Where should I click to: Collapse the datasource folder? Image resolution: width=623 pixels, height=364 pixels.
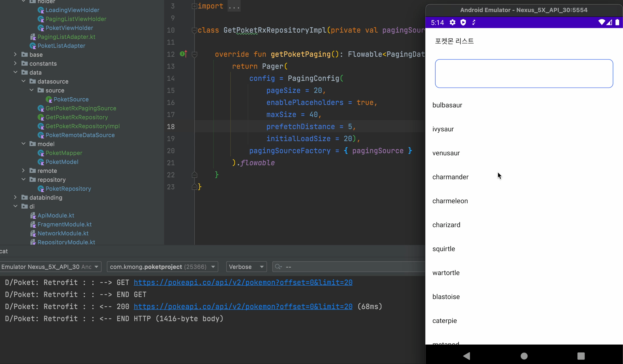[23, 81]
